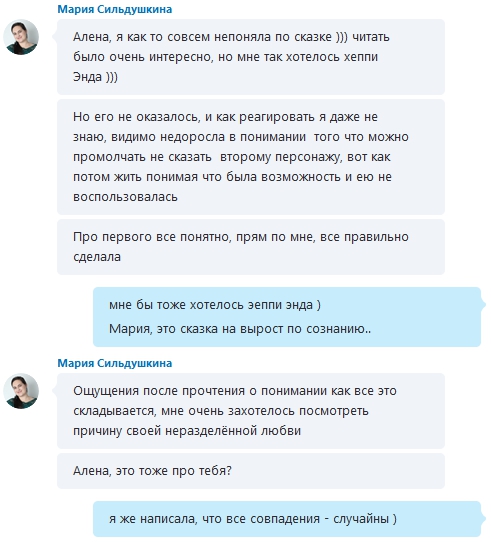
Task: Click 'причину своей неразделённой любви' line
Action: tap(187, 431)
